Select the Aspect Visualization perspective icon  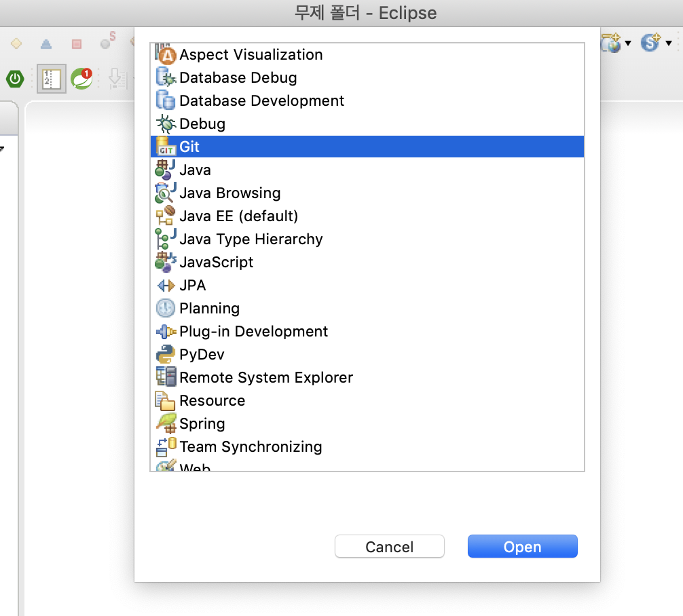(x=166, y=54)
